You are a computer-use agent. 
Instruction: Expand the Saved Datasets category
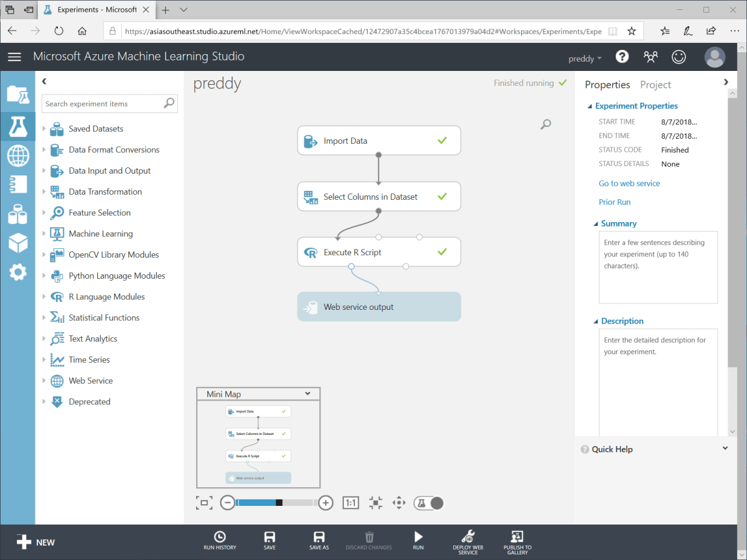click(x=44, y=129)
